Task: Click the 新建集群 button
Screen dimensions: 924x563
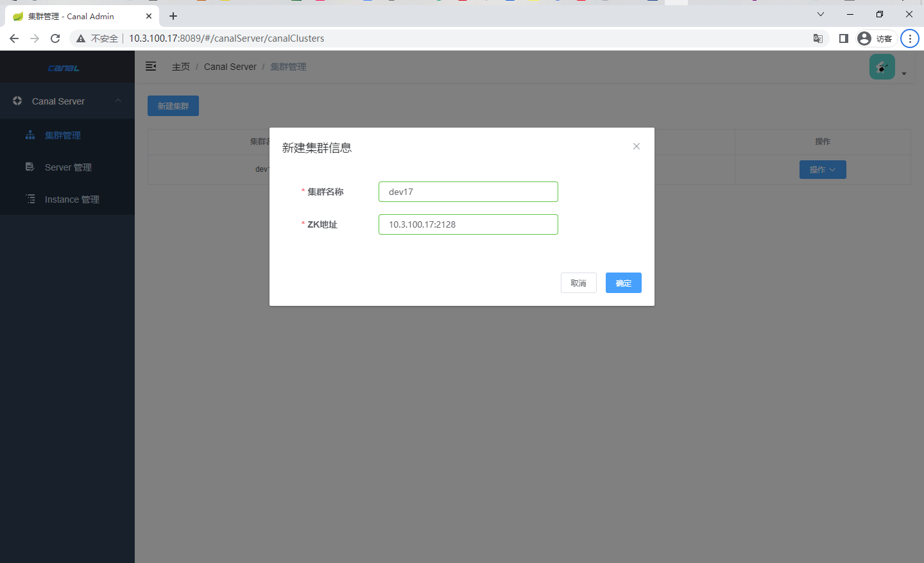Action: click(173, 106)
